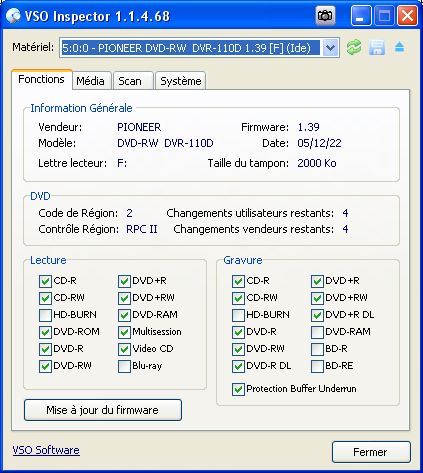Image resolution: width=423 pixels, height=473 pixels.
Task: Click the Modèle value DVD-RW DVR-110D
Action: pos(165,143)
